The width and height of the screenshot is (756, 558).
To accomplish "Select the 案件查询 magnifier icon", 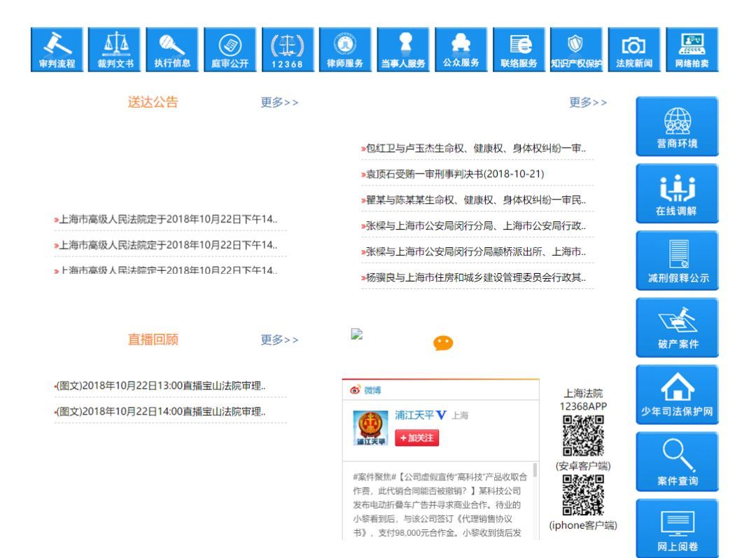I will click(x=677, y=461).
